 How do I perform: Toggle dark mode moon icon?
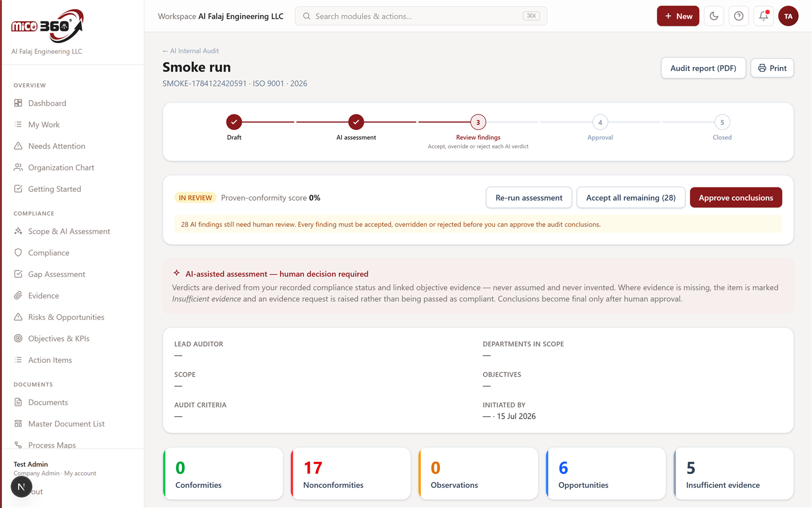point(714,16)
